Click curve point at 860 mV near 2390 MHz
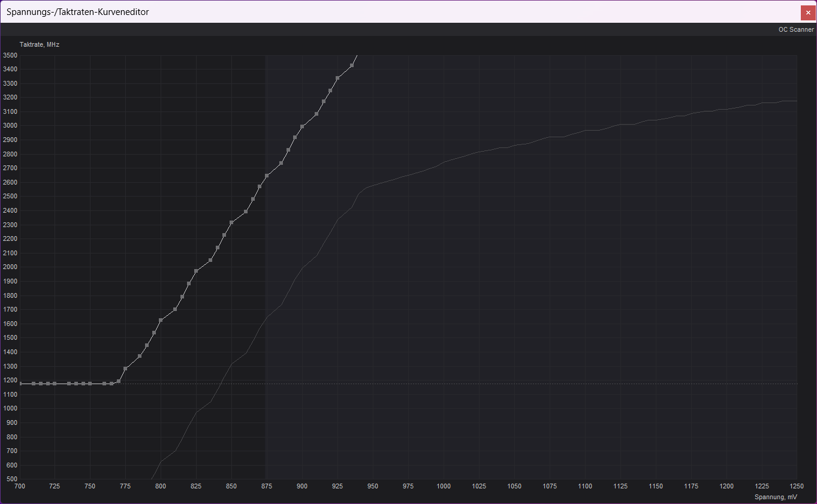The height and width of the screenshot is (504, 817). (246, 212)
